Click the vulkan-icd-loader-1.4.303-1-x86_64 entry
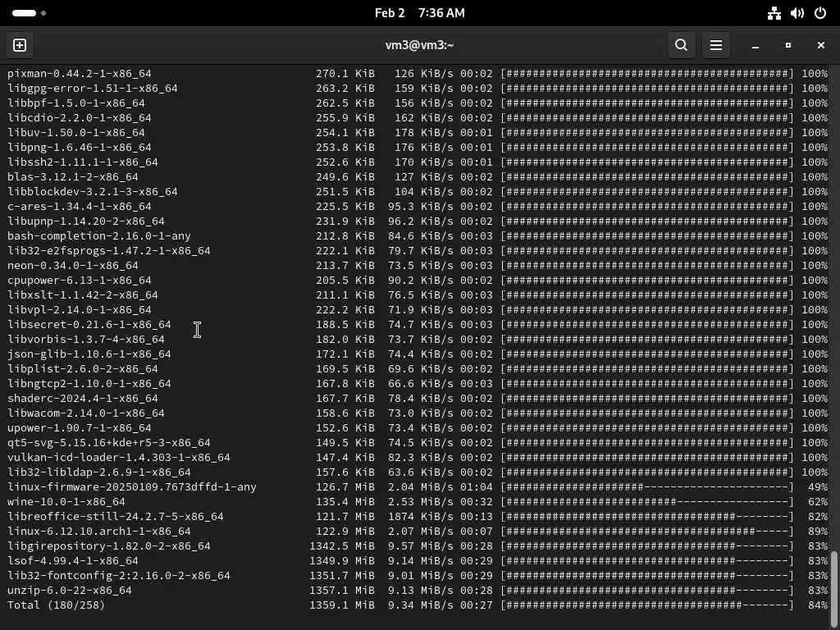This screenshot has width=840, height=630. tap(118, 458)
